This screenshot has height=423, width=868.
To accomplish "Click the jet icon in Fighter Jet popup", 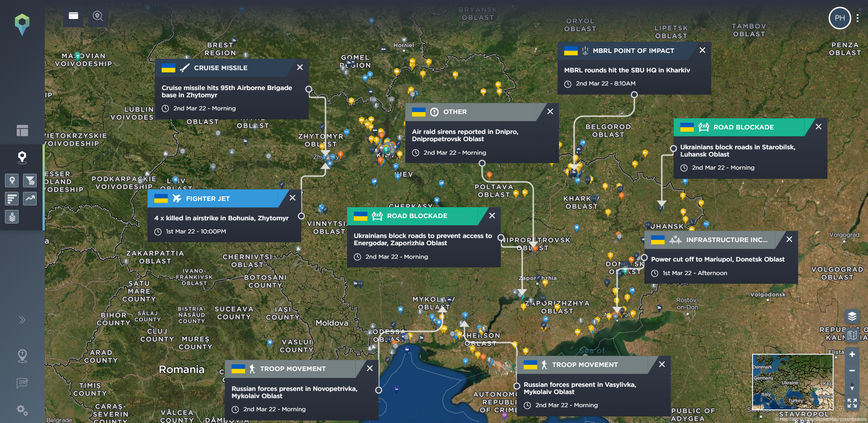I will pyautogui.click(x=177, y=199).
